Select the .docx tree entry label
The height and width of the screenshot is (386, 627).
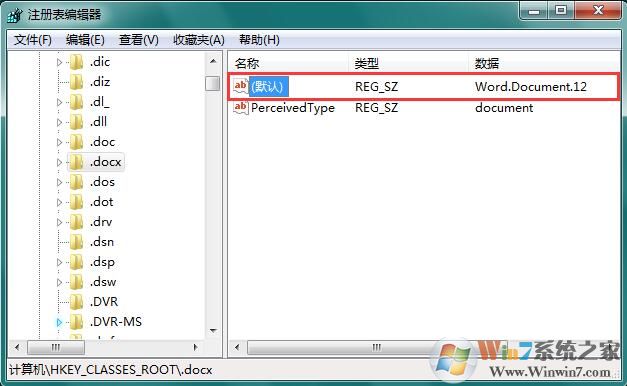[106, 162]
